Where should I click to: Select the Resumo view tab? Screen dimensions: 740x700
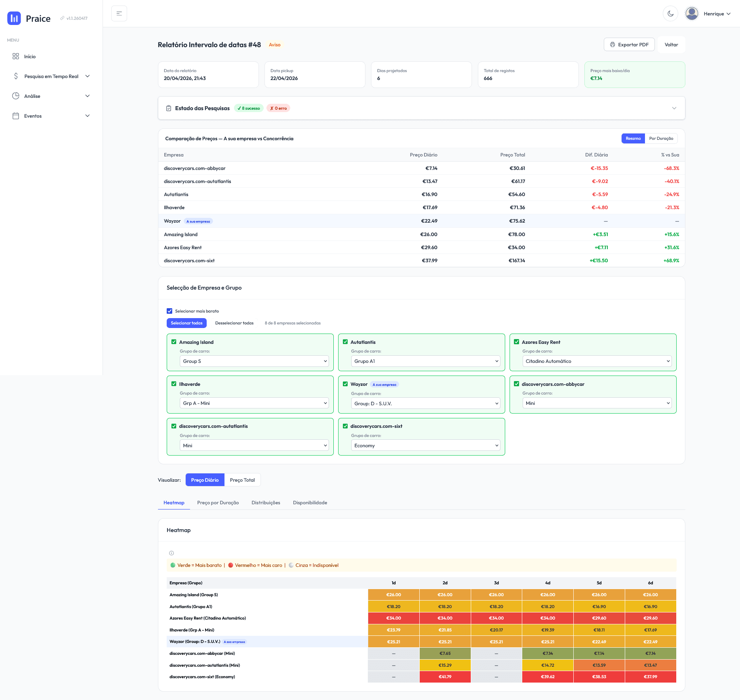(633, 139)
